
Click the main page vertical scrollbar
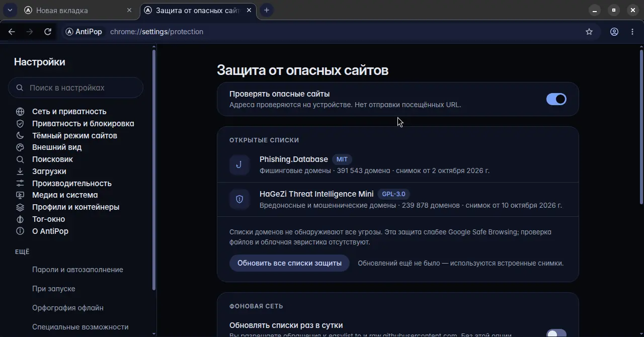(x=641, y=127)
